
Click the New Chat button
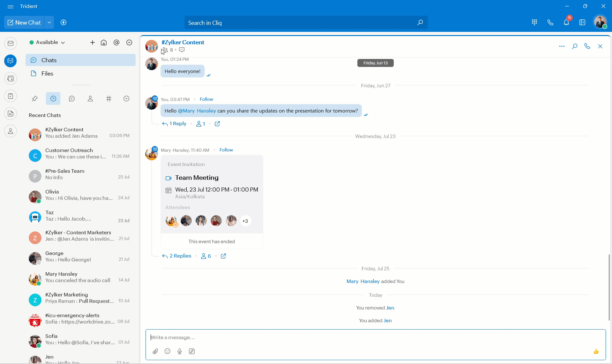(24, 23)
